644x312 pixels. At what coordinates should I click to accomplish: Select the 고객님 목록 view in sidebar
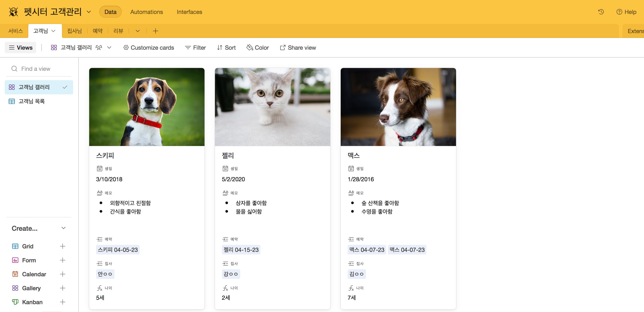click(x=39, y=101)
